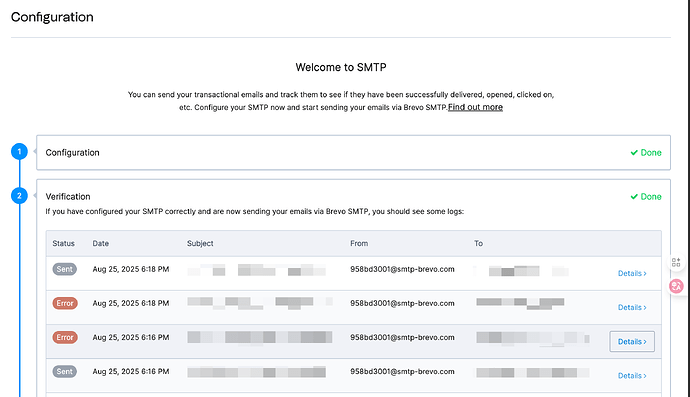Click the date in the Error 6:18 PM row
This screenshot has width=690, height=397.
click(131, 303)
